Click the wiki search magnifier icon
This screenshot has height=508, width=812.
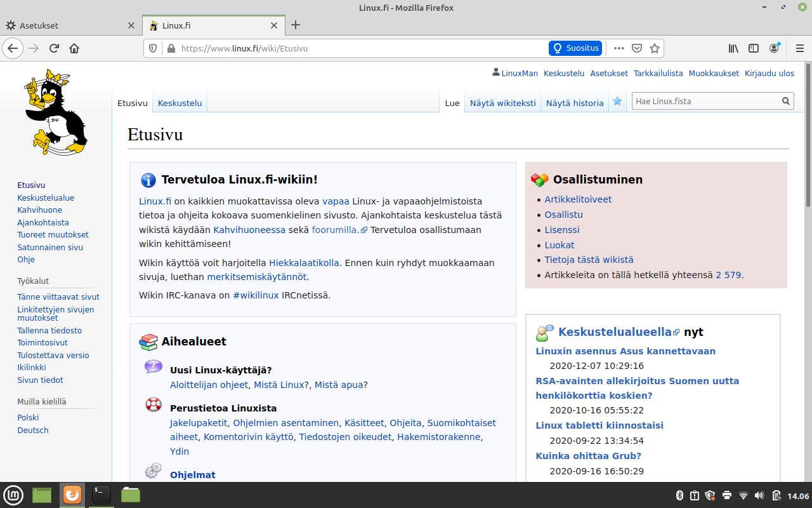(x=786, y=102)
